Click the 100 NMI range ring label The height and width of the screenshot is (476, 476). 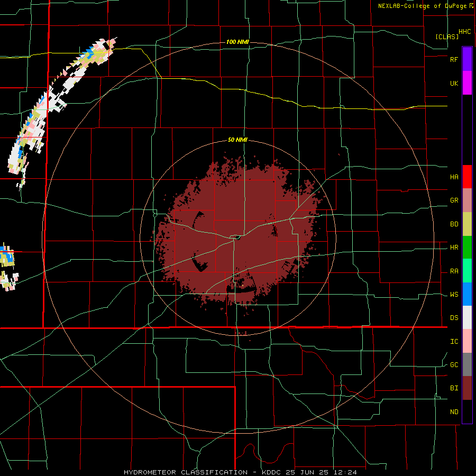tap(237, 42)
